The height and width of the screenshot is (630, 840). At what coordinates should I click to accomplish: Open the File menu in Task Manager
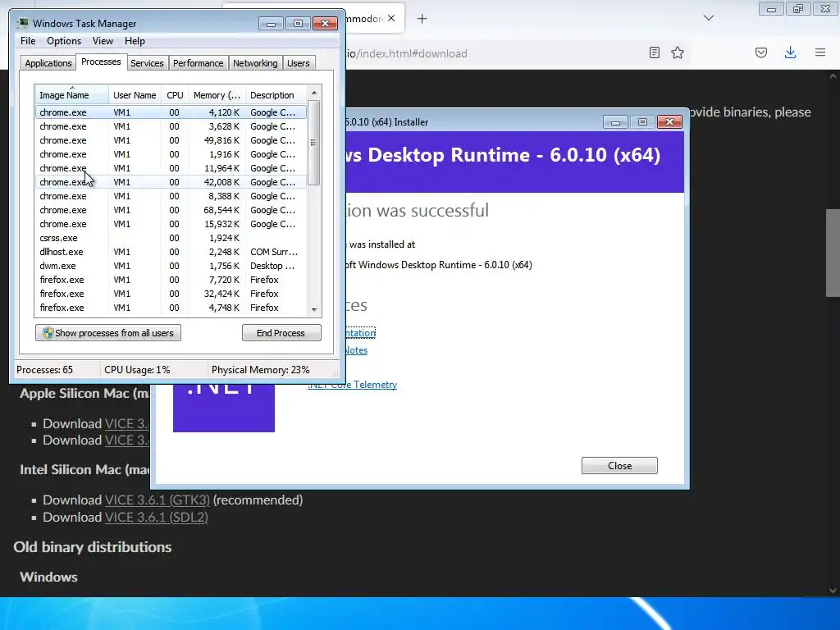28,41
